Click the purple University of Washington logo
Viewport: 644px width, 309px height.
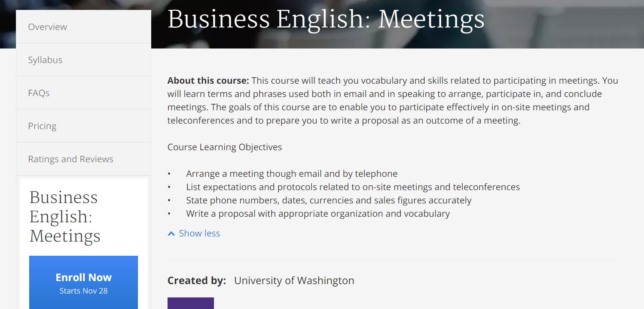(190, 303)
